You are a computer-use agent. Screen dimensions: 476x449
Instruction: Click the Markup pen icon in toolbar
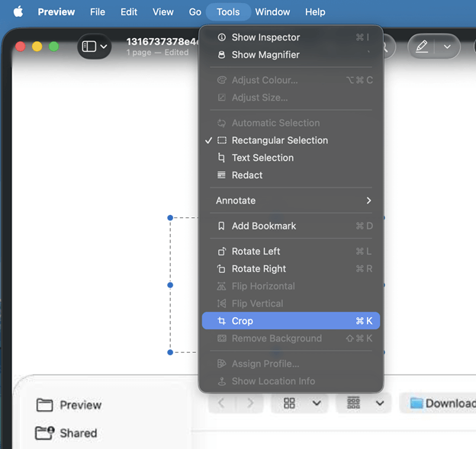pyautogui.click(x=421, y=47)
